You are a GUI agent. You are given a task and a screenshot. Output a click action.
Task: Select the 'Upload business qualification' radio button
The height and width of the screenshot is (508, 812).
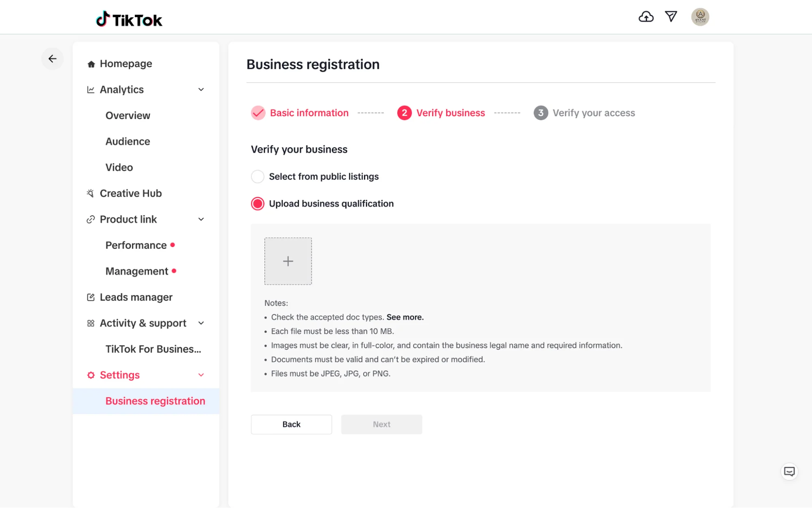(258, 204)
